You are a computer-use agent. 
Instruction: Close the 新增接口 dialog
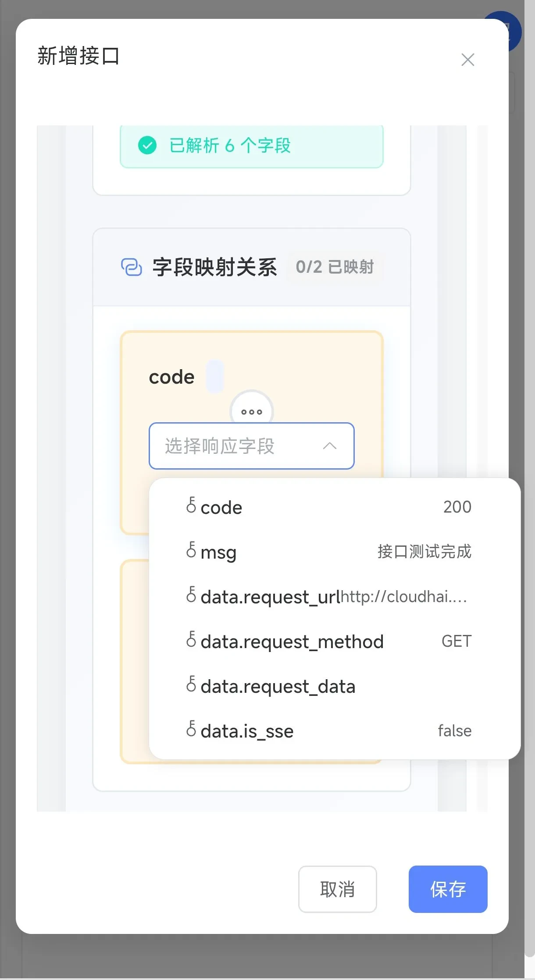pos(467,60)
